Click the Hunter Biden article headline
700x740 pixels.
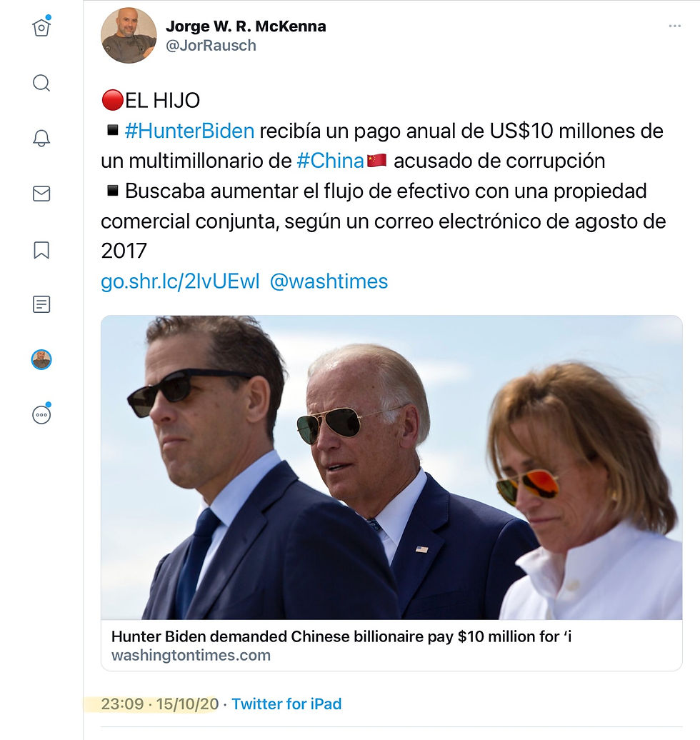(x=341, y=636)
